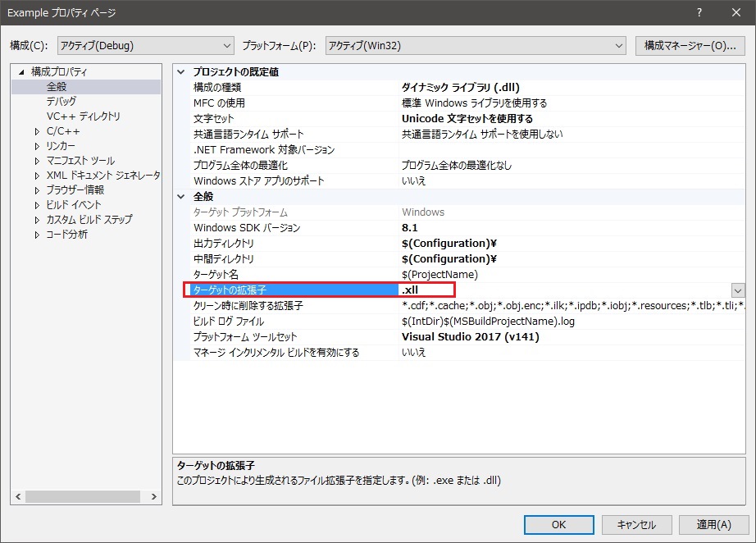The height and width of the screenshot is (543, 756).
Task: Click the 適用(A) apply button
Action: (x=713, y=525)
